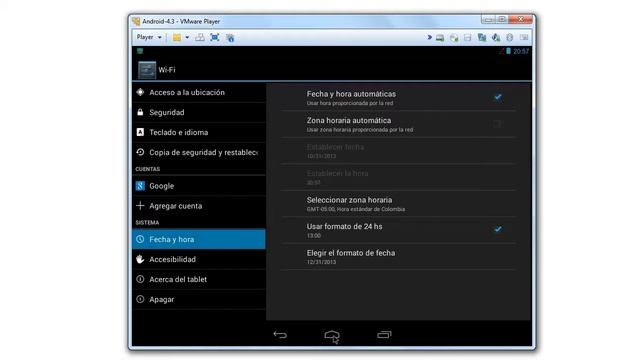
Task: Click the settings app icon beside Wi-Fi title
Action: point(147,70)
